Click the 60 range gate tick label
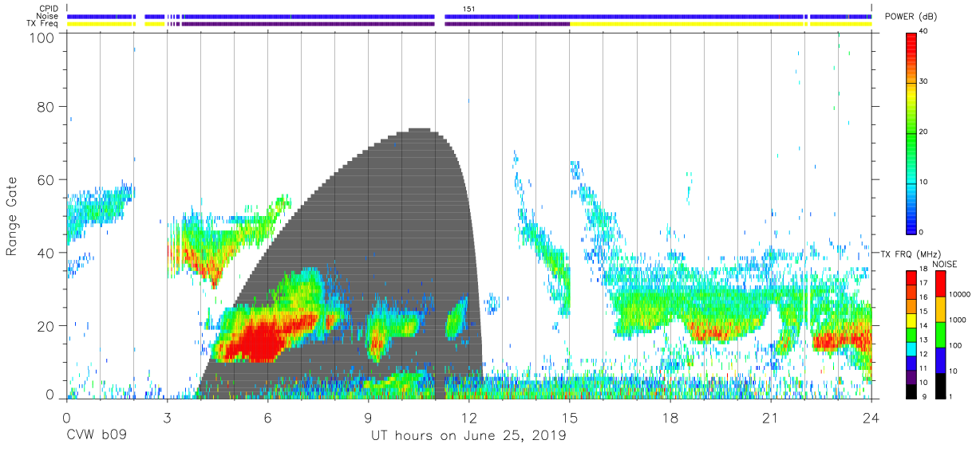 pyautogui.click(x=45, y=179)
